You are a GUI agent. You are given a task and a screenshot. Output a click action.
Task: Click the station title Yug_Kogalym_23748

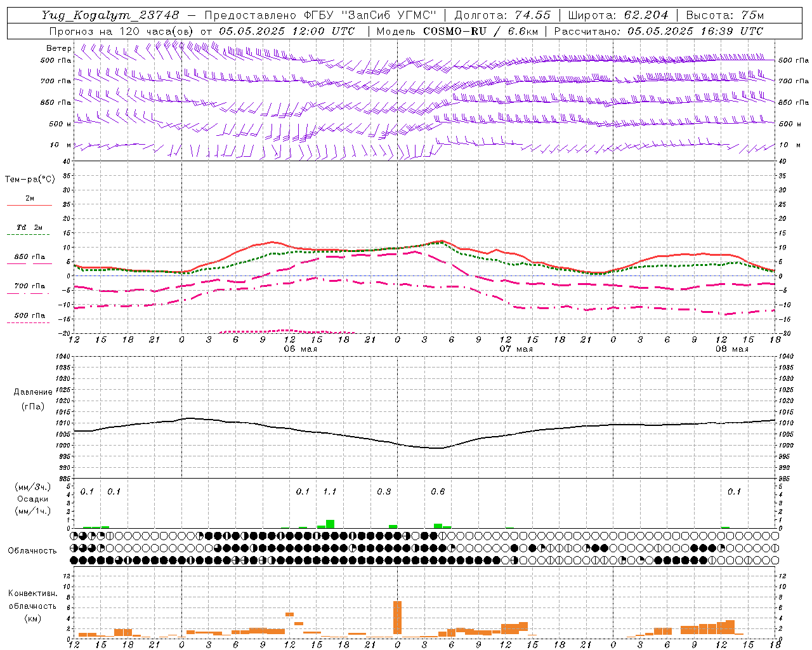(110, 15)
